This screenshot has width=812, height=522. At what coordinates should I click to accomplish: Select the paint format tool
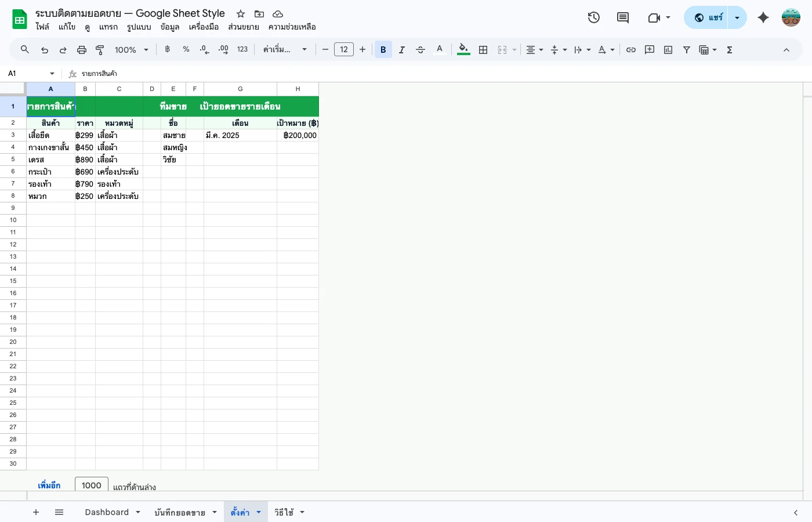coord(99,49)
